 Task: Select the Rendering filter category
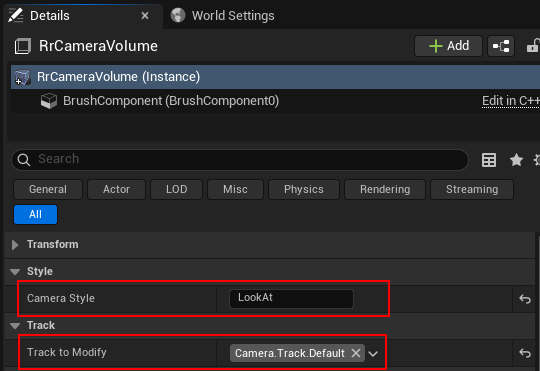click(x=385, y=189)
